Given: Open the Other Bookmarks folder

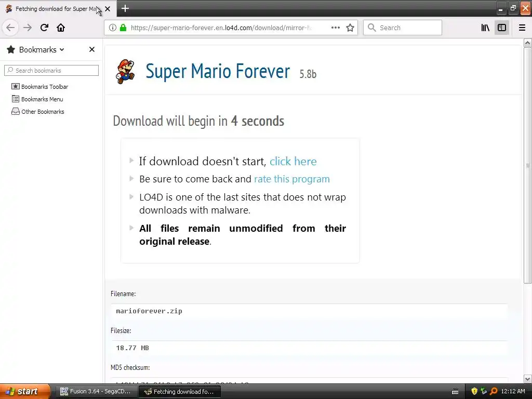Looking at the screenshot, I should [37, 112].
